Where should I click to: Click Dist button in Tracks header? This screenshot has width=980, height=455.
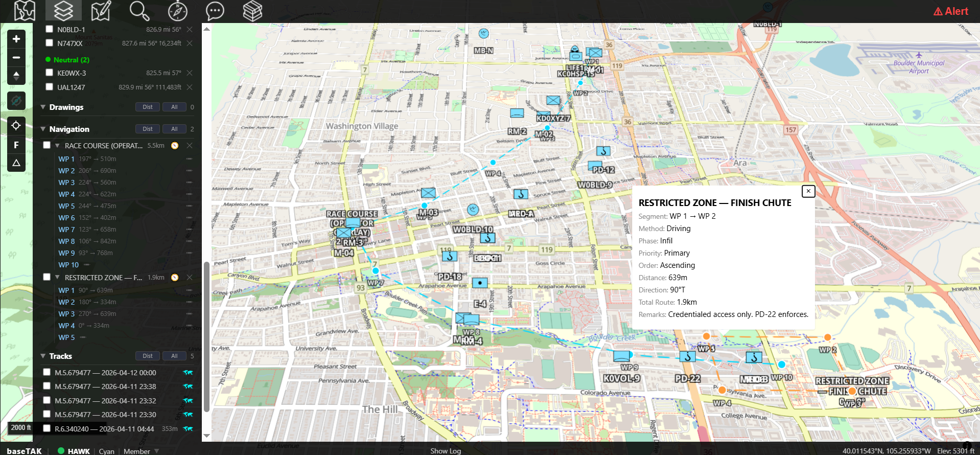pos(148,356)
